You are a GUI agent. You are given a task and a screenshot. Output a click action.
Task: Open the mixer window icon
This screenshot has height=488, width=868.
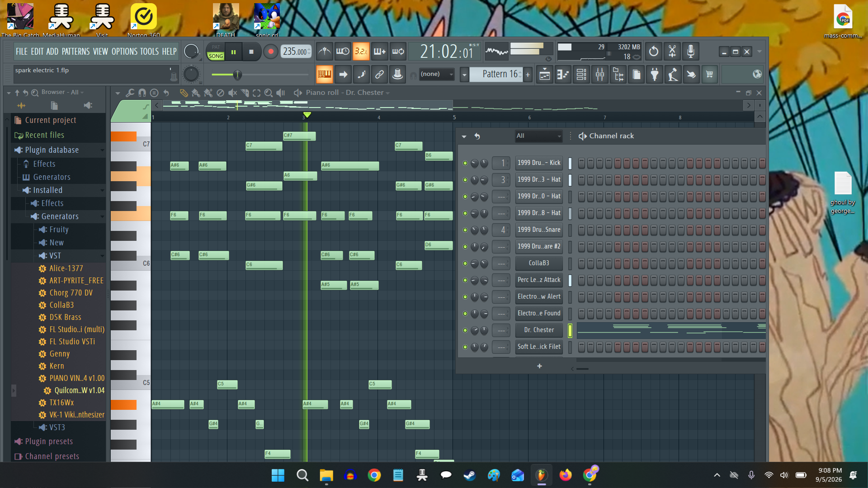click(x=600, y=75)
